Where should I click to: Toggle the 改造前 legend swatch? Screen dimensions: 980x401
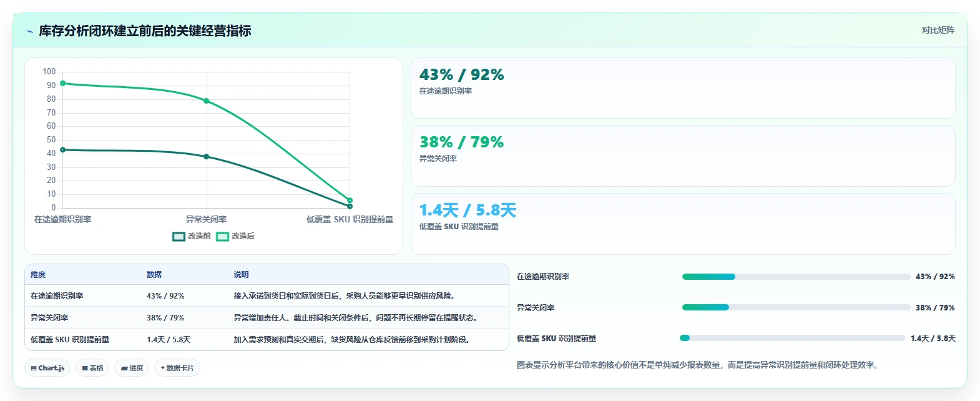click(179, 236)
